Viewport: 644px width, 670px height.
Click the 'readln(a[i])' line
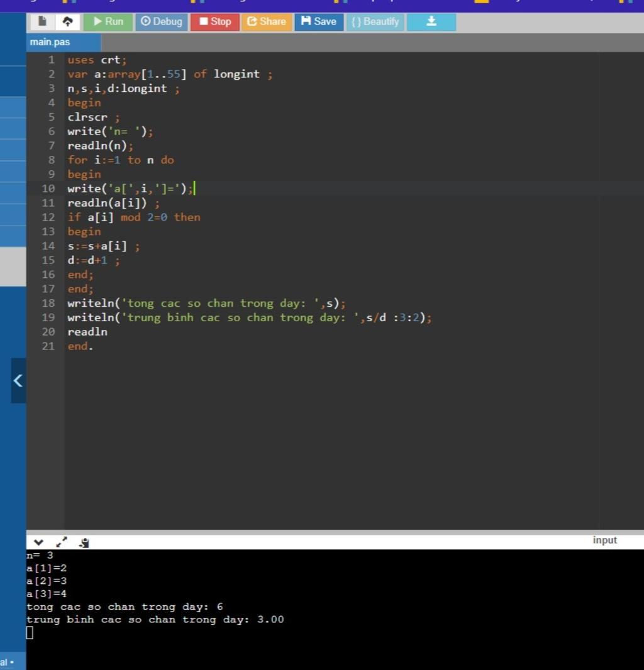(x=114, y=203)
